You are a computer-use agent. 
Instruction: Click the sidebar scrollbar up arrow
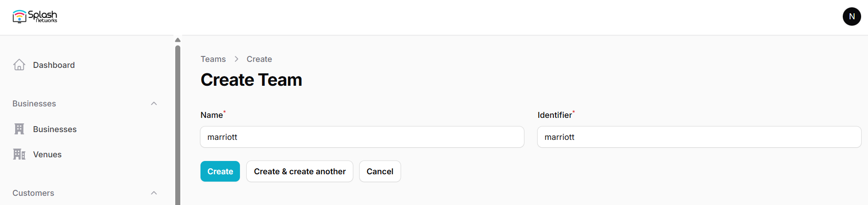[x=178, y=40]
